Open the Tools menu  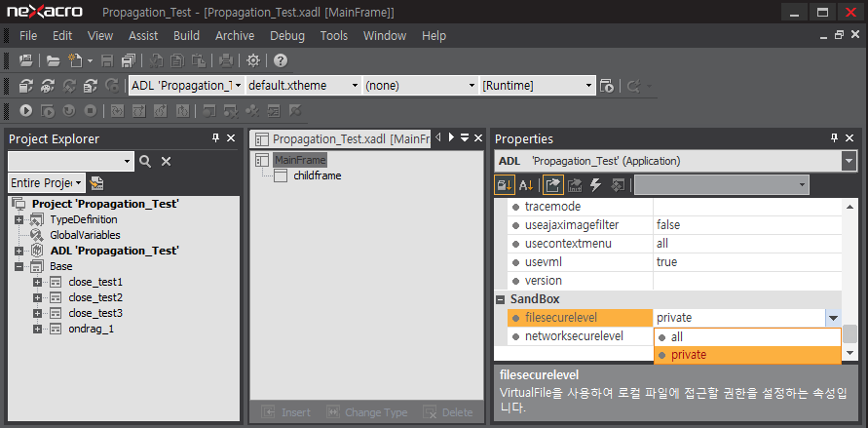coord(334,36)
